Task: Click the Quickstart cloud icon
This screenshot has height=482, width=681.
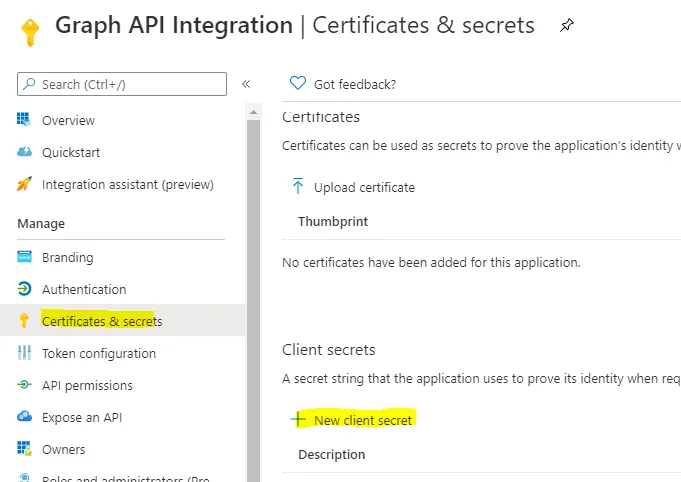Action: 24,152
